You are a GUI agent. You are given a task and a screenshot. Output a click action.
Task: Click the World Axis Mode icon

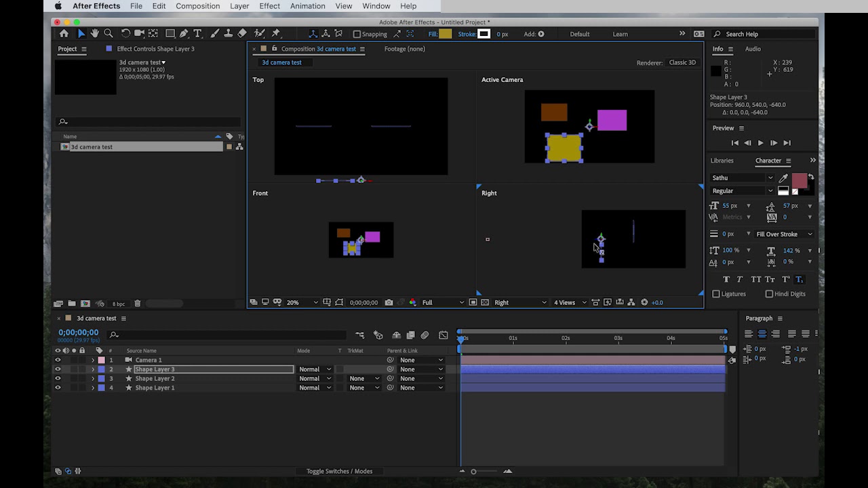[325, 34]
